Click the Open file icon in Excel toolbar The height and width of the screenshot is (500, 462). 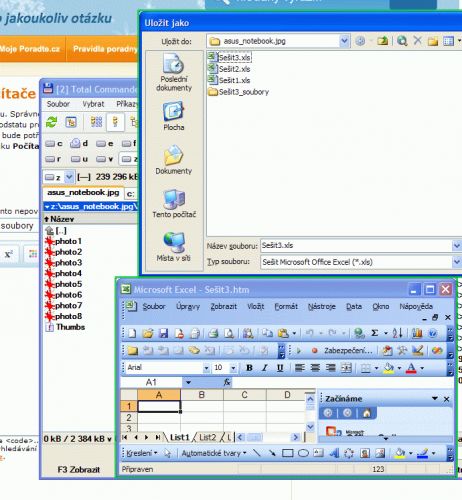click(148, 333)
